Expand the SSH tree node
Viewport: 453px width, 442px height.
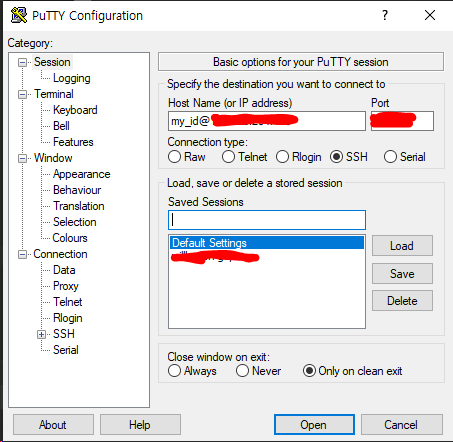[x=41, y=334]
